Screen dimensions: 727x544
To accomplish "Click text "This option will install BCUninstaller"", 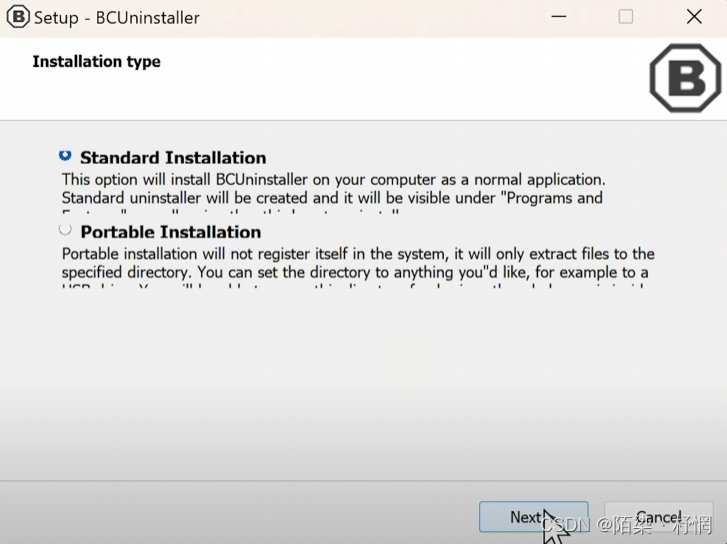I will (x=185, y=179).
